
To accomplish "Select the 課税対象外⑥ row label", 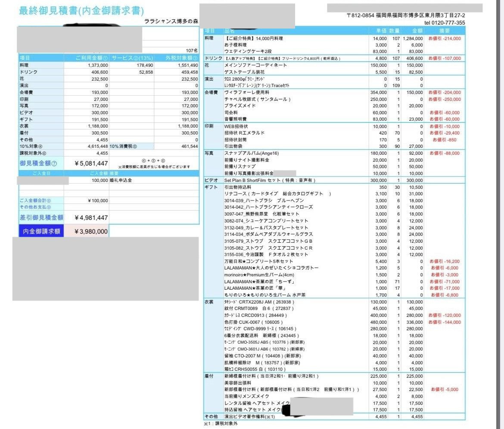I will [33, 153].
